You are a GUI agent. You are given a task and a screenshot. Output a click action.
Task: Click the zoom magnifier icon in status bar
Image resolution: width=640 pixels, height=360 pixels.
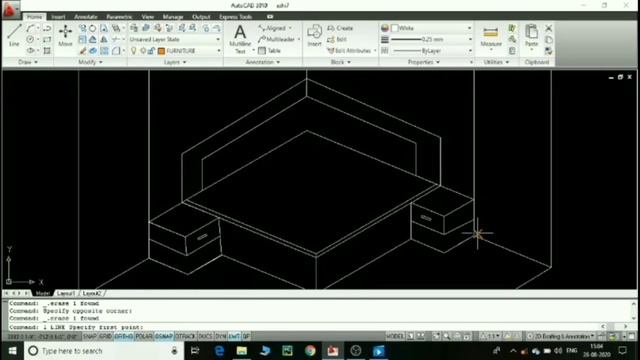[447, 336]
